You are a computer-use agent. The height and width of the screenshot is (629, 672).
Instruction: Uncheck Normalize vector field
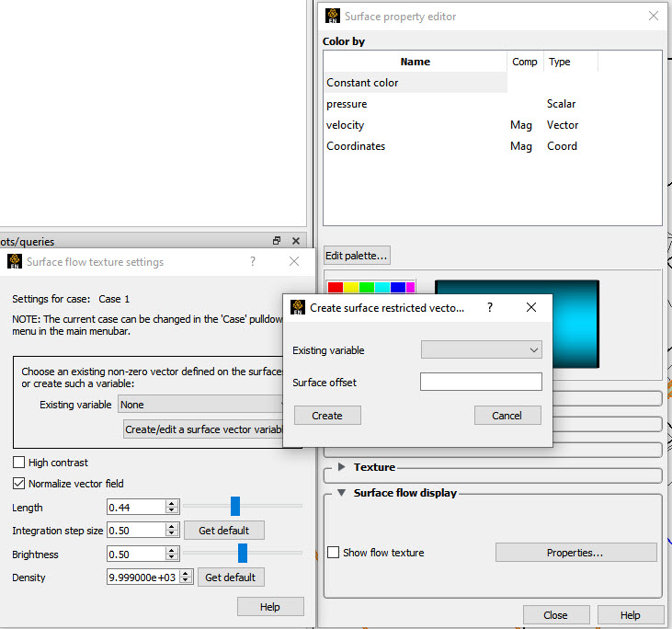(18, 483)
